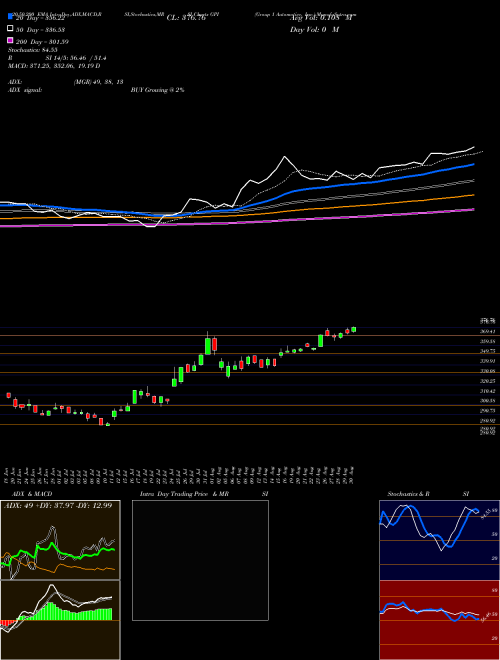Image resolution: width=500 pixels, height=660 pixels.
Task: Click the 'Avg Vol: 0.108 M' label
Action: 321,18
